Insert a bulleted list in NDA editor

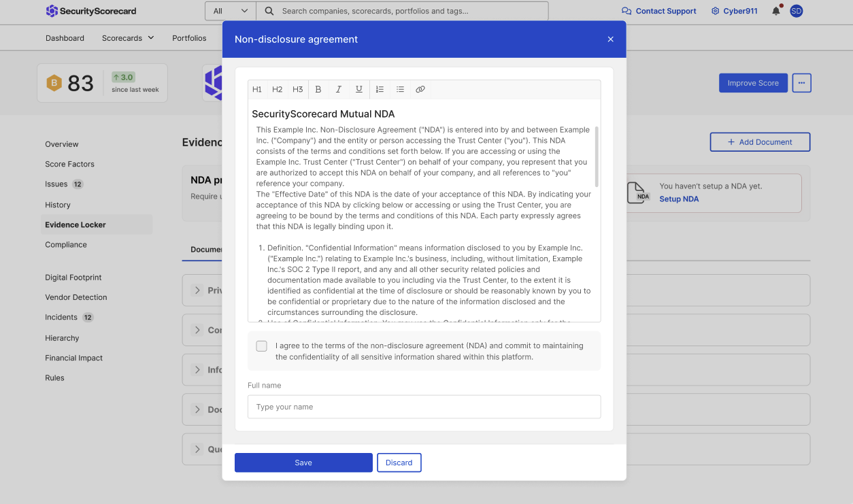click(400, 89)
